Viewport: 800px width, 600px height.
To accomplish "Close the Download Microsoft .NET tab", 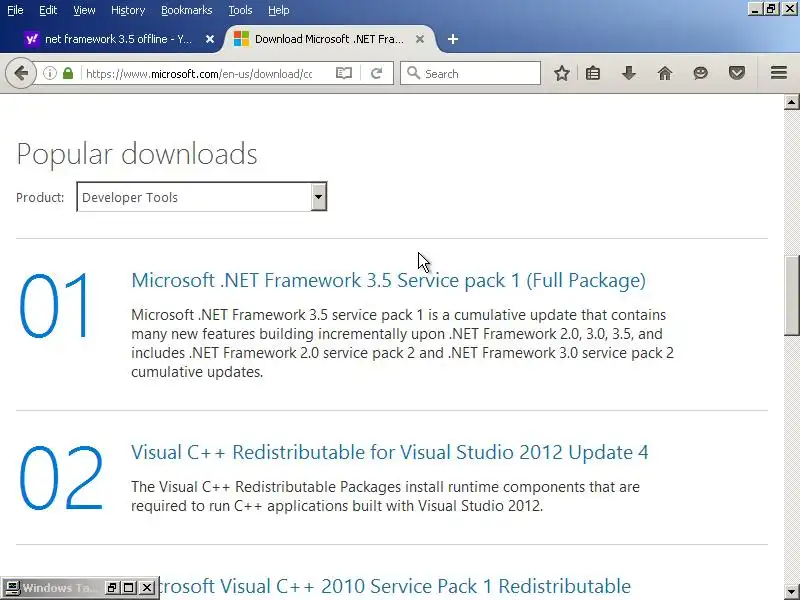I will [x=420, y=39].
